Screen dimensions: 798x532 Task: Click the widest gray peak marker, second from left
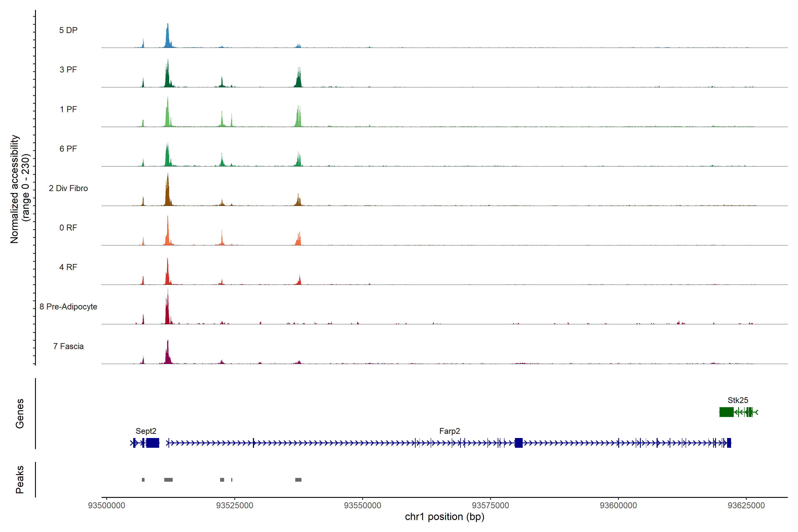pos(168,480)
